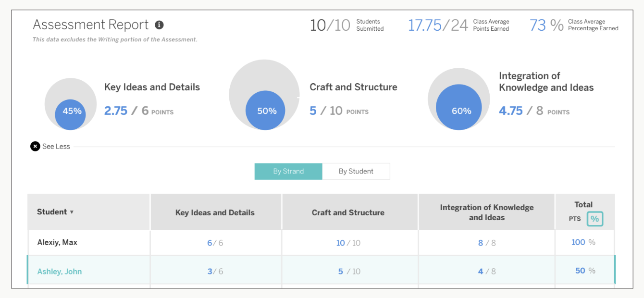Select the Alexiy, Max student row

[57, 242]
